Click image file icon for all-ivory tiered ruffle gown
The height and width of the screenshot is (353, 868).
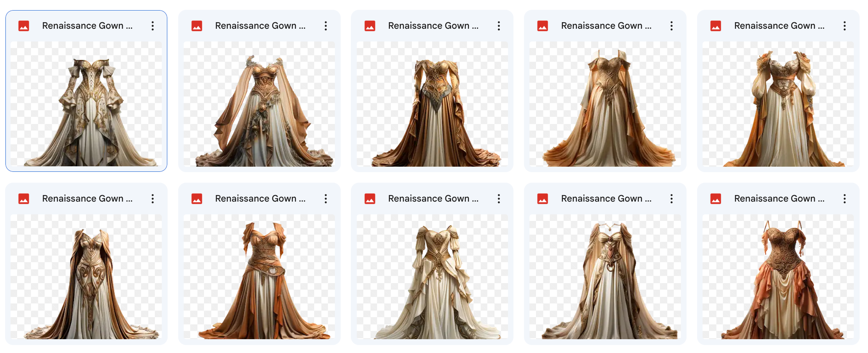tap(370, 199)
